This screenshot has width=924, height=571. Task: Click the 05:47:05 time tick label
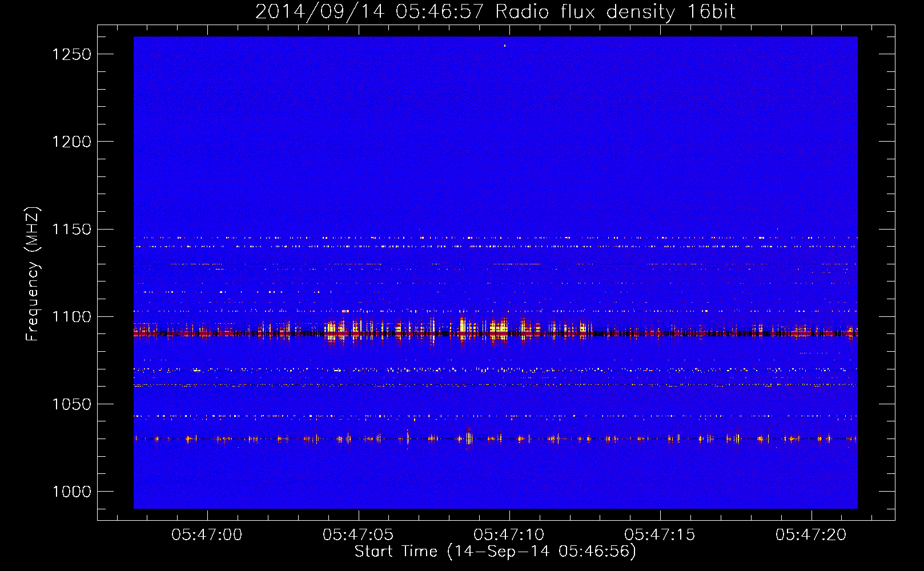(x=358, y=535)
